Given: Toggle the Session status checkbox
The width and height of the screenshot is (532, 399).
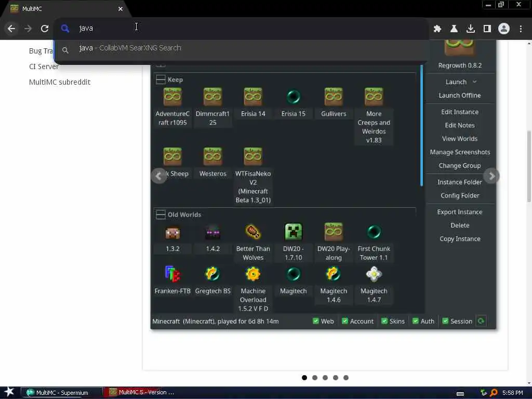Looking at the screenshot, I should pos(445,321).
